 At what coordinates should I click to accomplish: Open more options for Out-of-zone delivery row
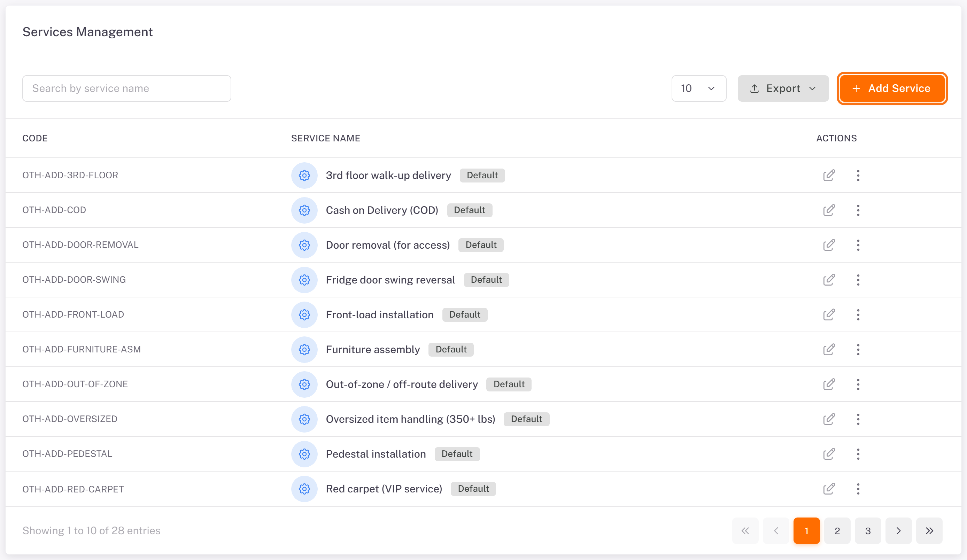(x=858, y=384)
